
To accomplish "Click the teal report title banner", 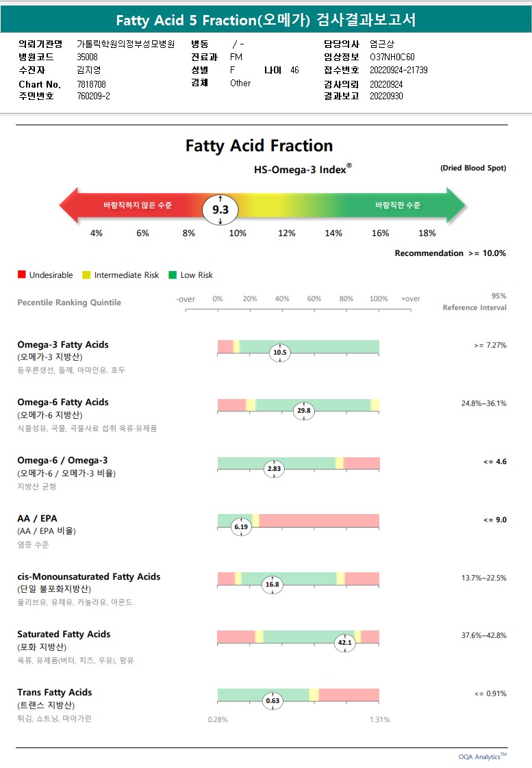I will 266,20.
